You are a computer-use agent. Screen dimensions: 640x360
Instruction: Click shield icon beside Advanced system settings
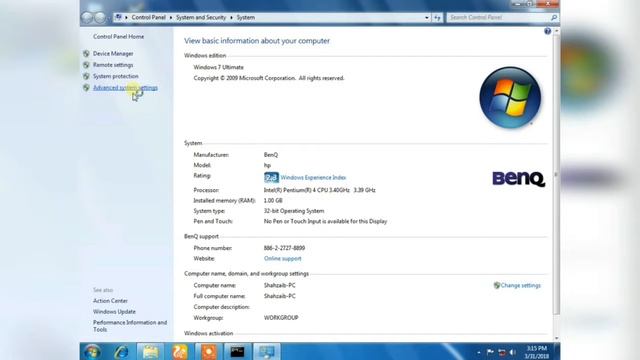coord(86,88)
